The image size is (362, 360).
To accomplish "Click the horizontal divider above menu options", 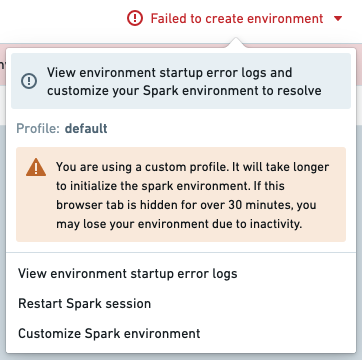I will (x=181, y=252).
